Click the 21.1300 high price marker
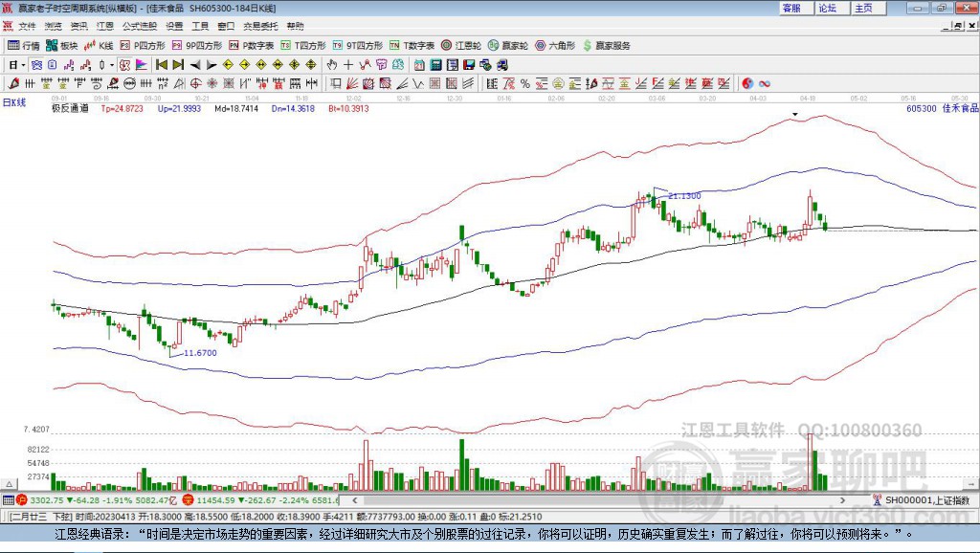980x553 pixels. tap(684, 195)
